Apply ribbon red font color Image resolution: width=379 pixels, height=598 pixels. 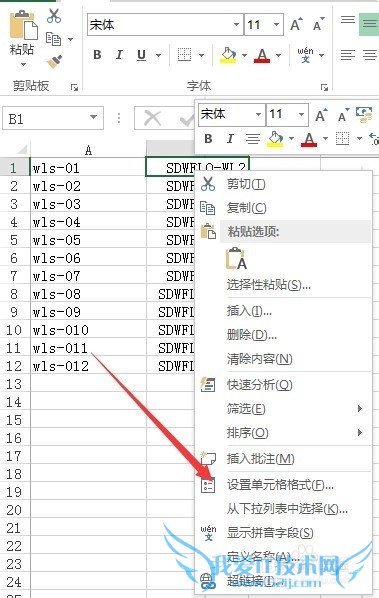point(262,55)
